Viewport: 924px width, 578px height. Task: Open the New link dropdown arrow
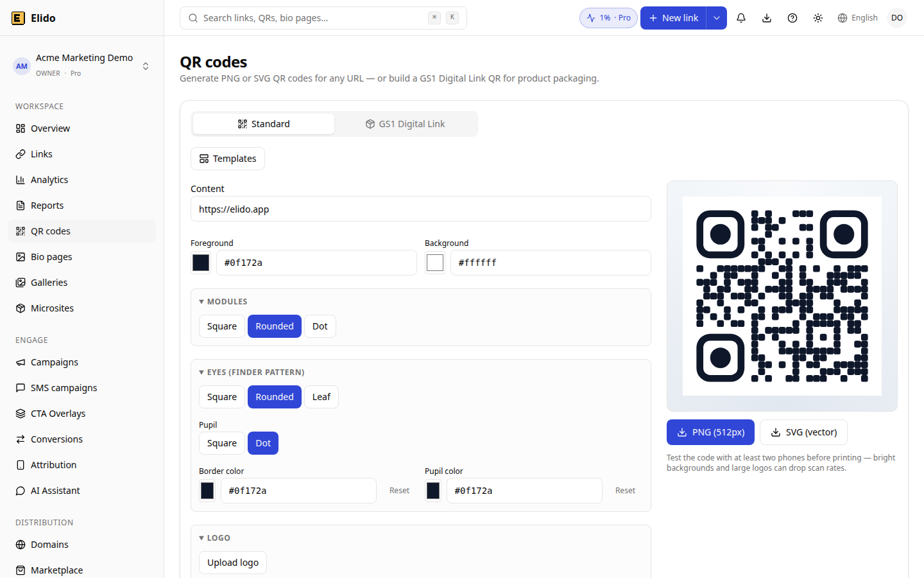(x=717, y=18)
